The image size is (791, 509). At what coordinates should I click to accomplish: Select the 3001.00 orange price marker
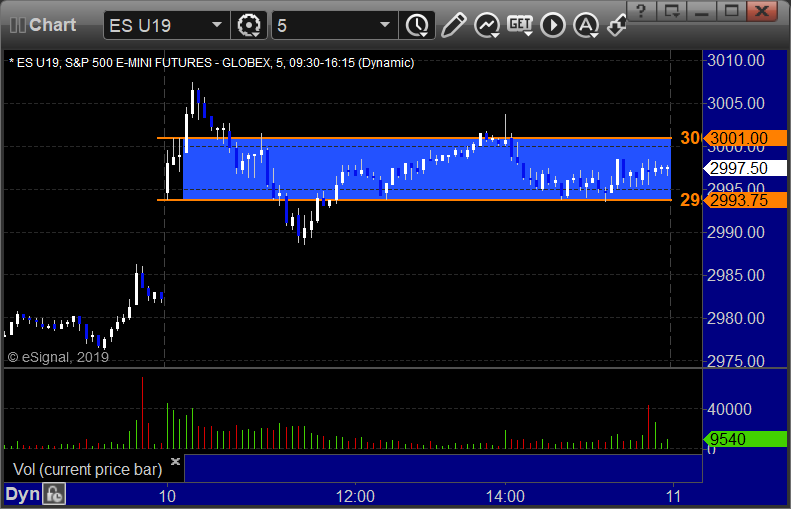[x=745, y=138]
